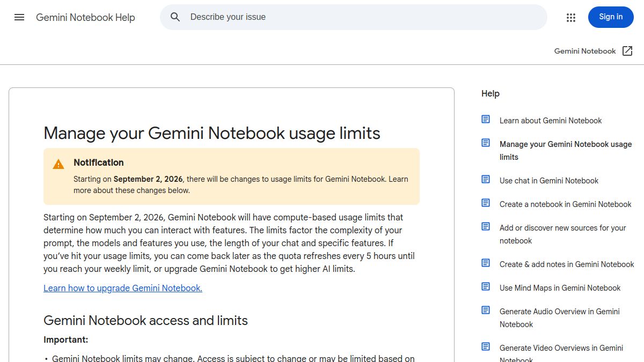Open Use Mind Maps in Gemini Notebook article
Image resolution: width=644 pixels, height=362 pixels.
pos(560,288)
